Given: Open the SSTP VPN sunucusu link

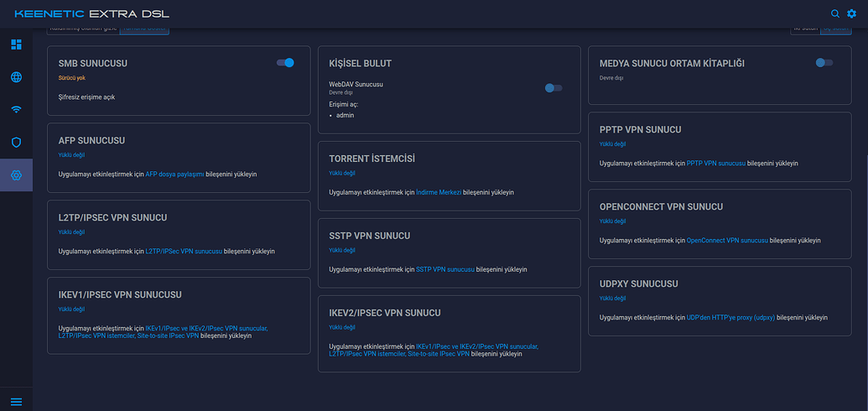Looking at the screenshot, I should 445,270.
